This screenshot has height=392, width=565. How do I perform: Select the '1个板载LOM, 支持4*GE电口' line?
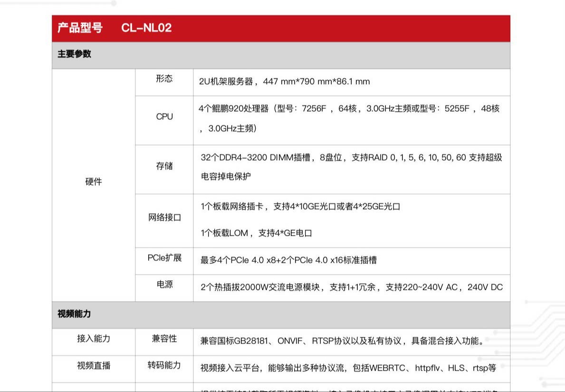click(x=257, y=233)
